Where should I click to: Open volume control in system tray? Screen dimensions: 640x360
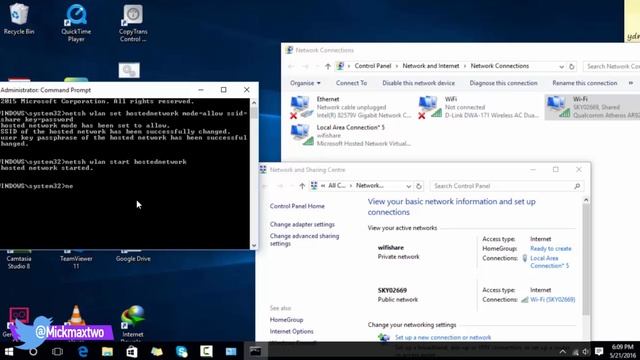coord(586,351)
